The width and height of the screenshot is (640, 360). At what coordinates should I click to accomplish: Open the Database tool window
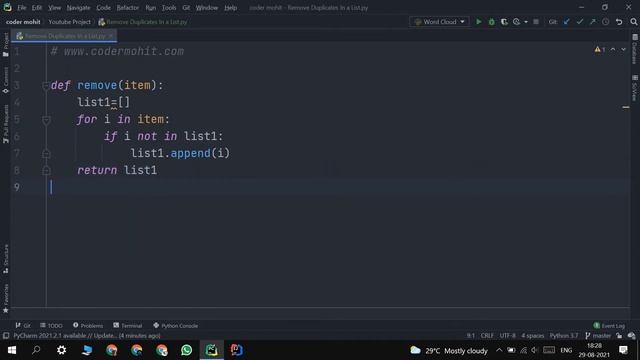pyautogui.click(x=635, y=49)
